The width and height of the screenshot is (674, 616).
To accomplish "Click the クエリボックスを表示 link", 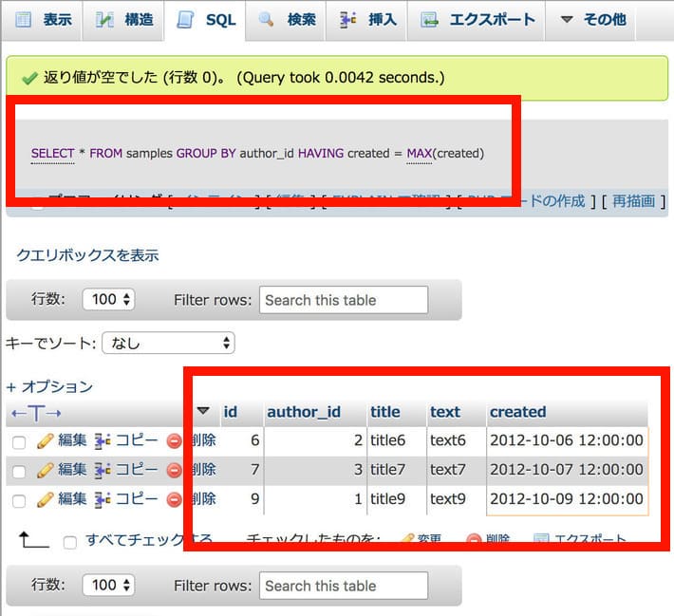I will click(87, 255).
